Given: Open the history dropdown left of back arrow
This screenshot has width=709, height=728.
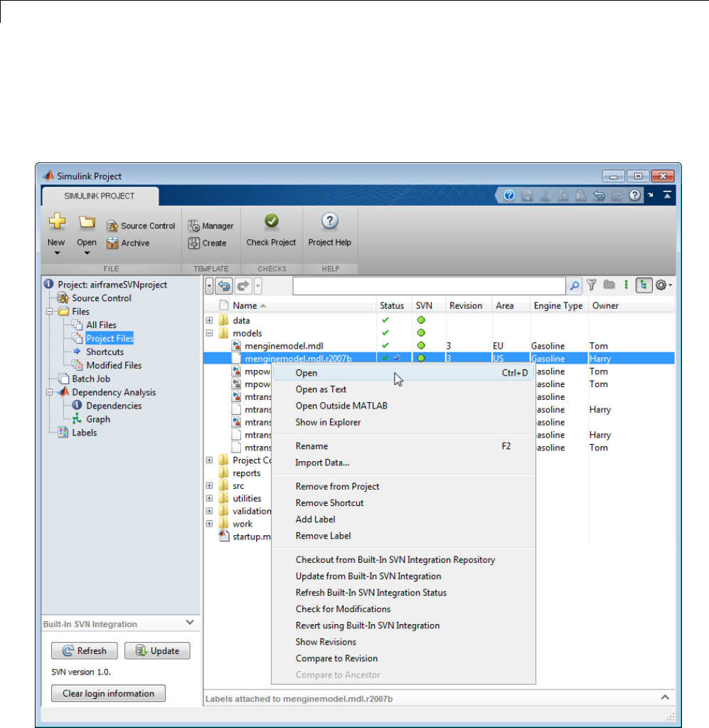Looking at the screenshot, I should 209,286.
